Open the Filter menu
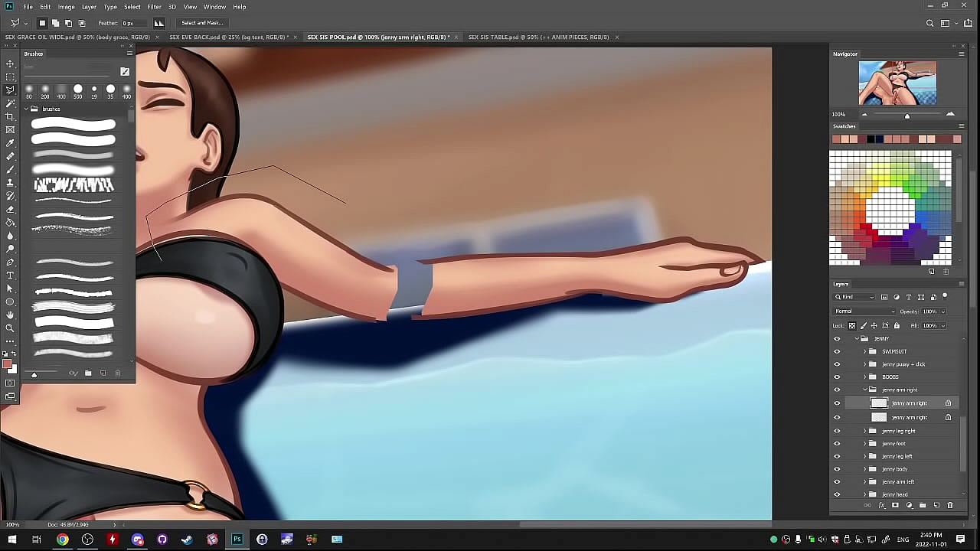The height and width of the screenshot is (551, 980). tap(154, 7)
